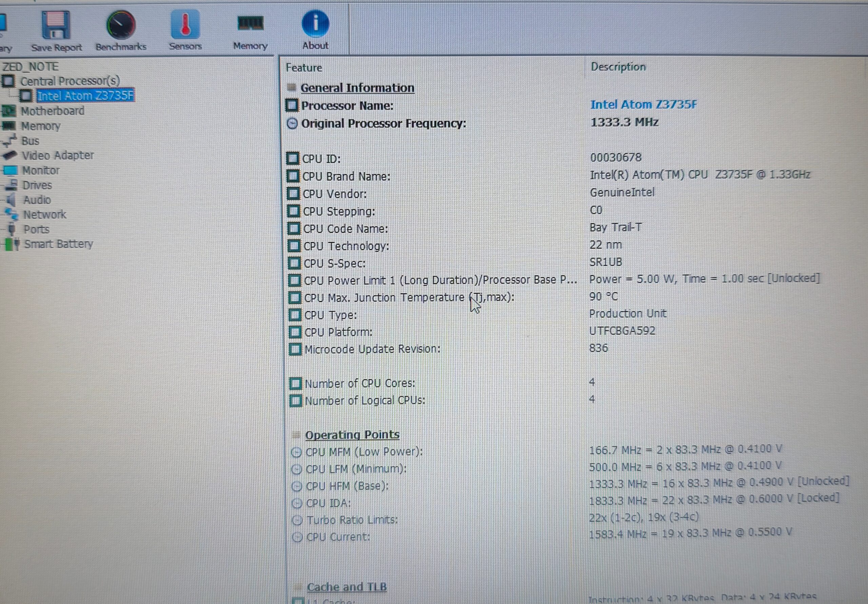Click the CPU Power Limit 1 row label
868x604 pixels.
tap(440, 280)
